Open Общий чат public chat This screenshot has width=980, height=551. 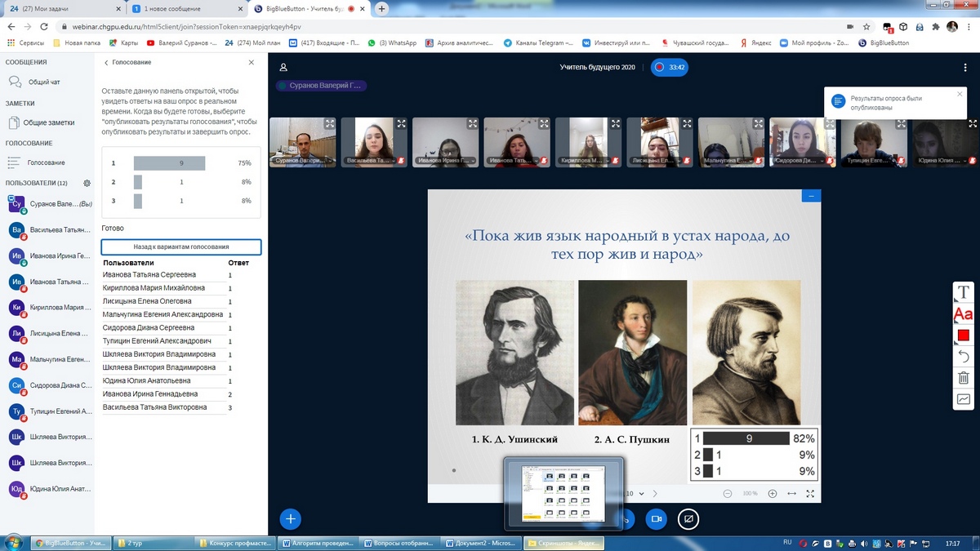point(47,82)
